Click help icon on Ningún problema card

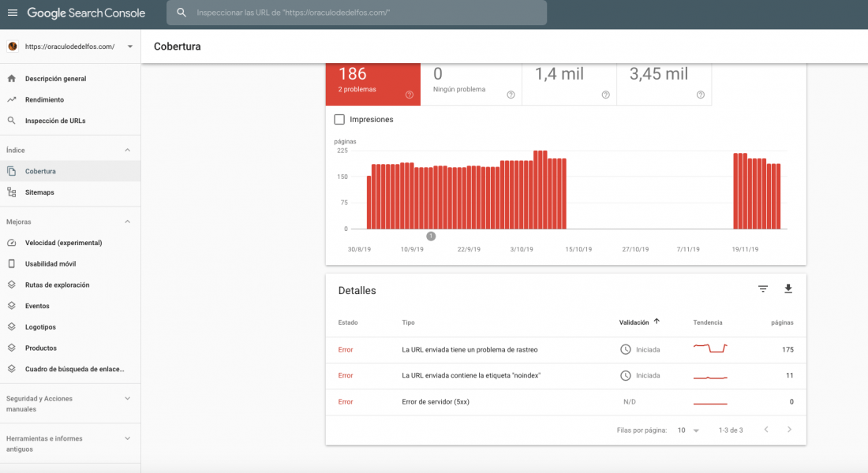(511, 95)
